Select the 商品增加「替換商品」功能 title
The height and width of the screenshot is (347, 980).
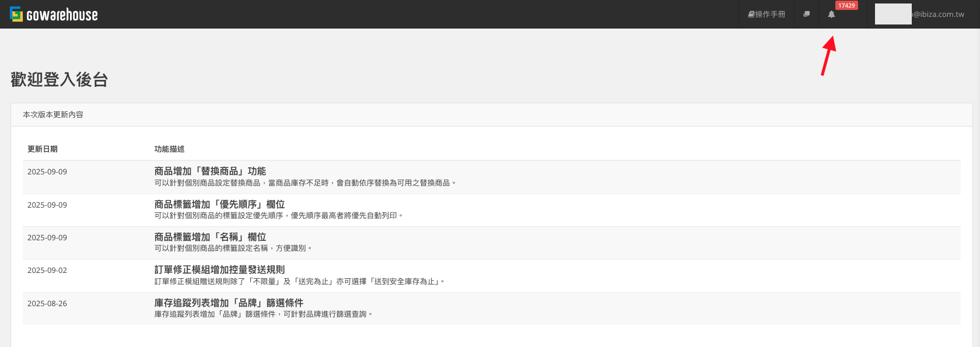point(210,171)
